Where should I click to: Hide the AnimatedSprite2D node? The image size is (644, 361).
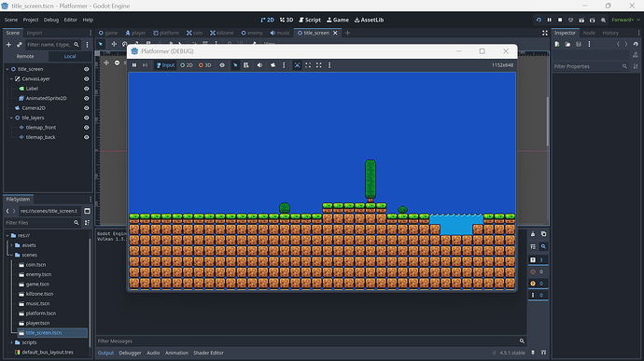pos(86,99)
